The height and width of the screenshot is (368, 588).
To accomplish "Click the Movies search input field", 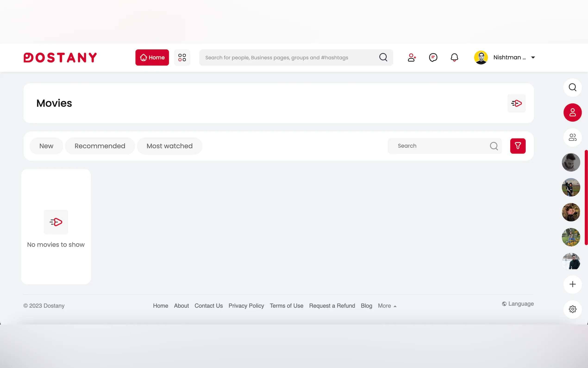I will [x=440, y=146].
